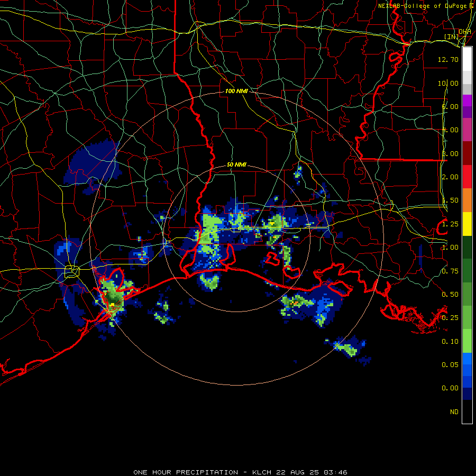Click the dark navy swatch below 0.00

467,394
